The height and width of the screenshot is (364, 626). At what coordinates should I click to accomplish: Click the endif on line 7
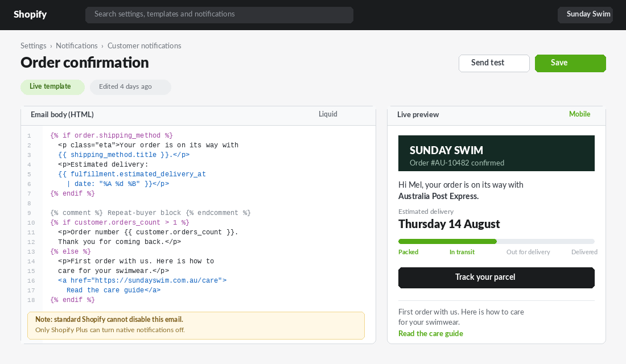coord(72,193)
